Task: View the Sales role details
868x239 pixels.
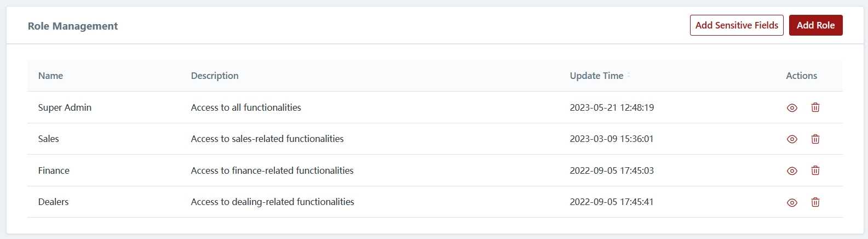Action: (x=792, y=139)
